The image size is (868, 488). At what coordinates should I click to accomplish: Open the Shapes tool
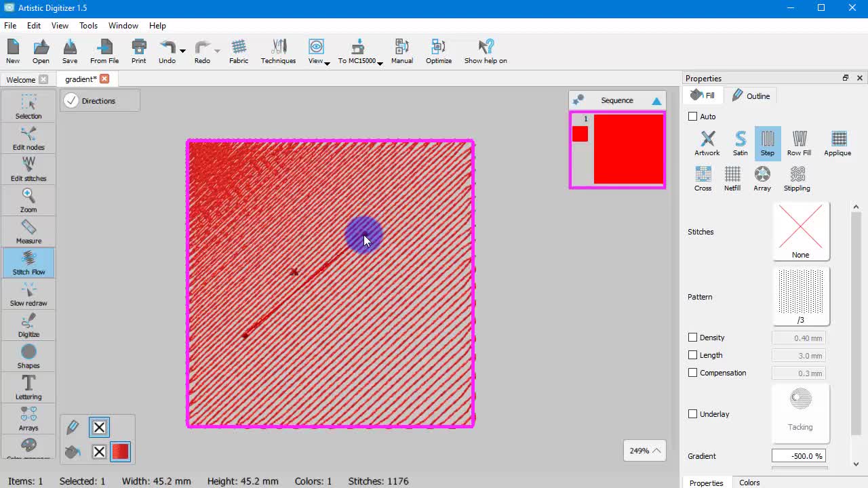[x=28, y=357]
